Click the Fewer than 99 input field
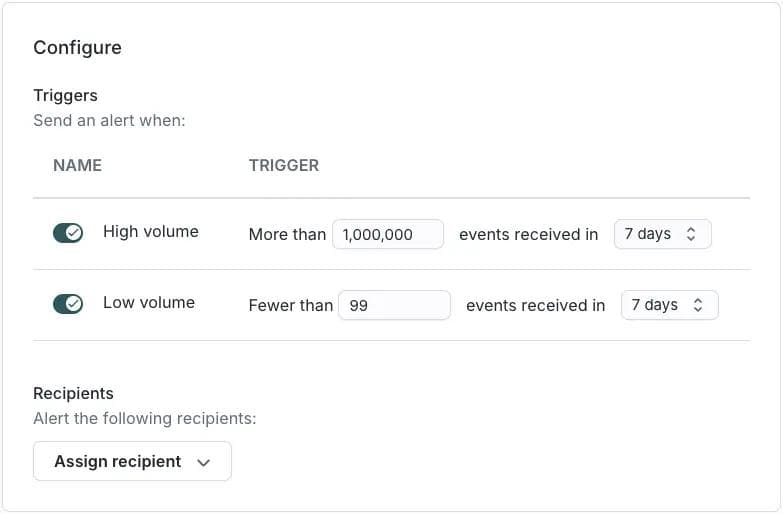The image size is (783, 514). pyautogui.click(x=394, y=305)
